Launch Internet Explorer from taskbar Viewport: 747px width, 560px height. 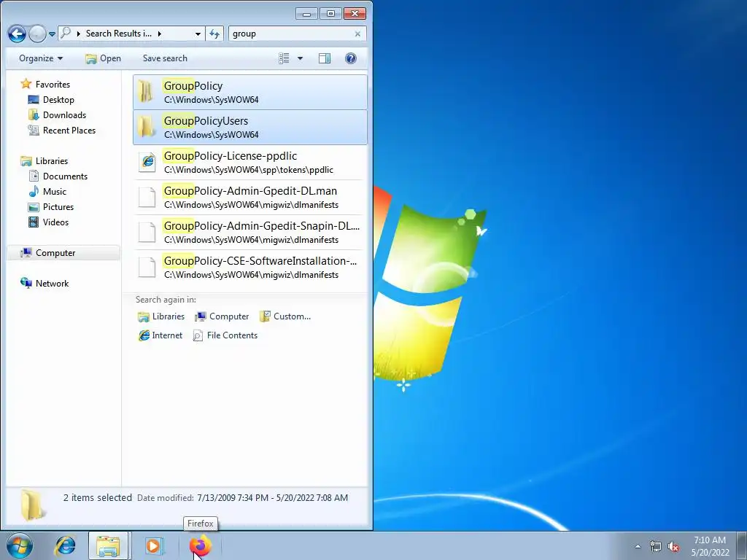65,545
